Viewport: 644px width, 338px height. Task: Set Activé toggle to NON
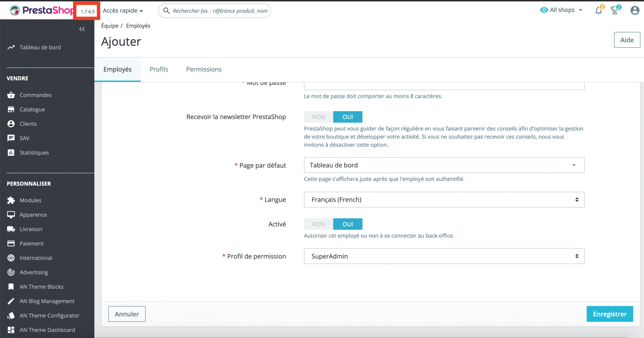[318, 224]
